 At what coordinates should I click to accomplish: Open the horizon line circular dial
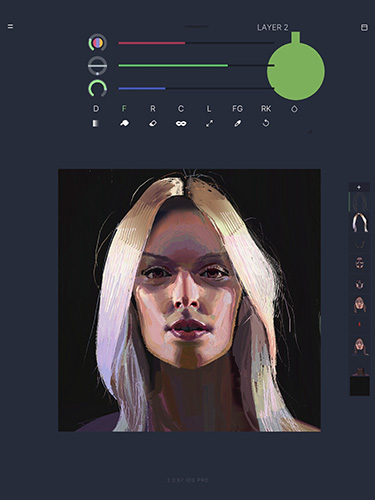coord(97,66)
